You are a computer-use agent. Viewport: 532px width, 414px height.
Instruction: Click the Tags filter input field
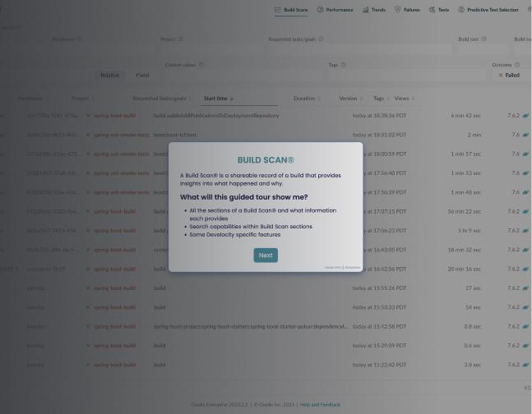pos(407,75)
